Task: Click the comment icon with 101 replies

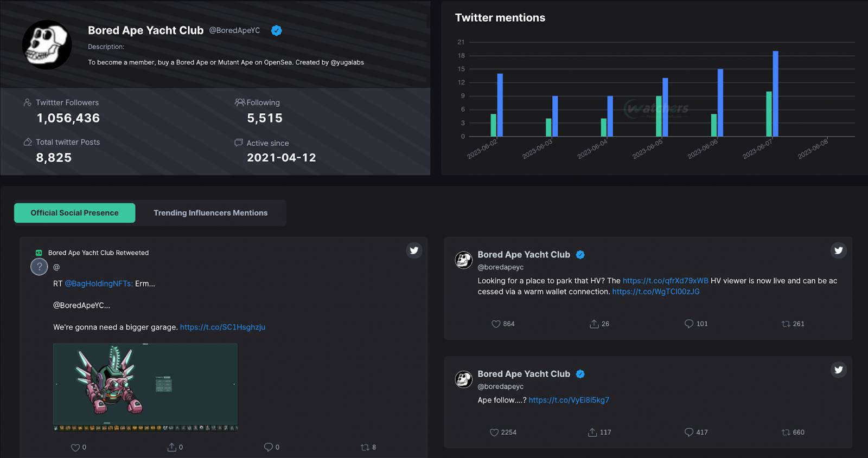Action: click(689, 324)
